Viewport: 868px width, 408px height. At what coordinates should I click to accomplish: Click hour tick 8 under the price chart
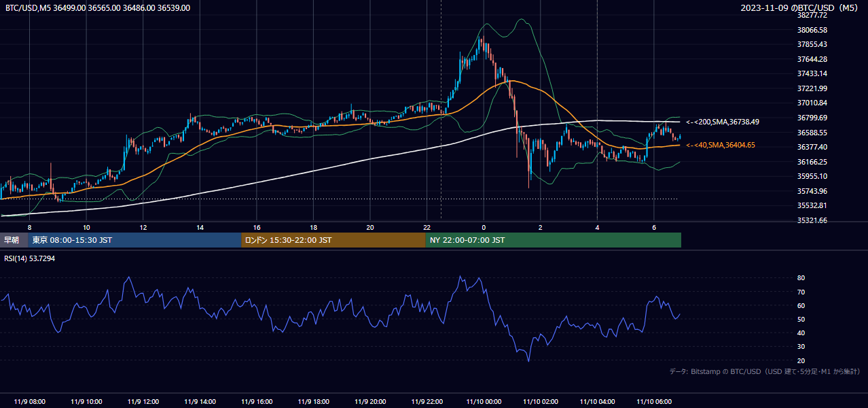29,227
